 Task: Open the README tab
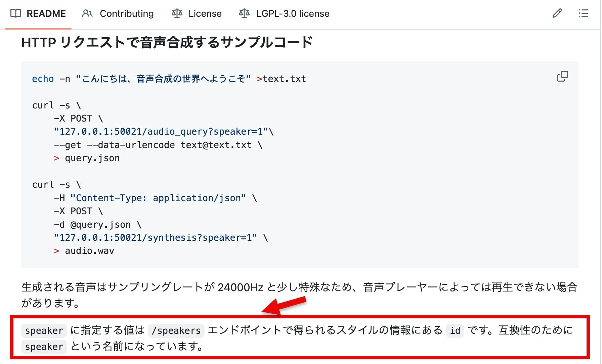pos(38,14)
